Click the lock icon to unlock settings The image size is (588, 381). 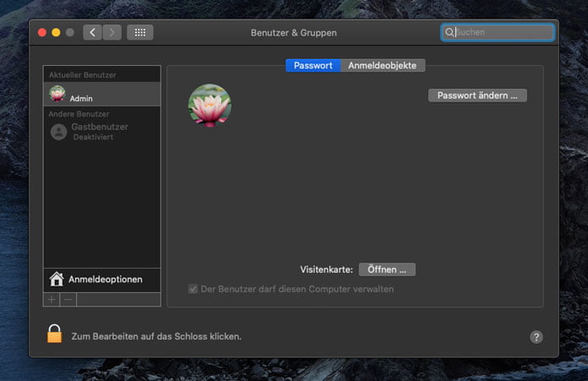[x=54, y=335]
